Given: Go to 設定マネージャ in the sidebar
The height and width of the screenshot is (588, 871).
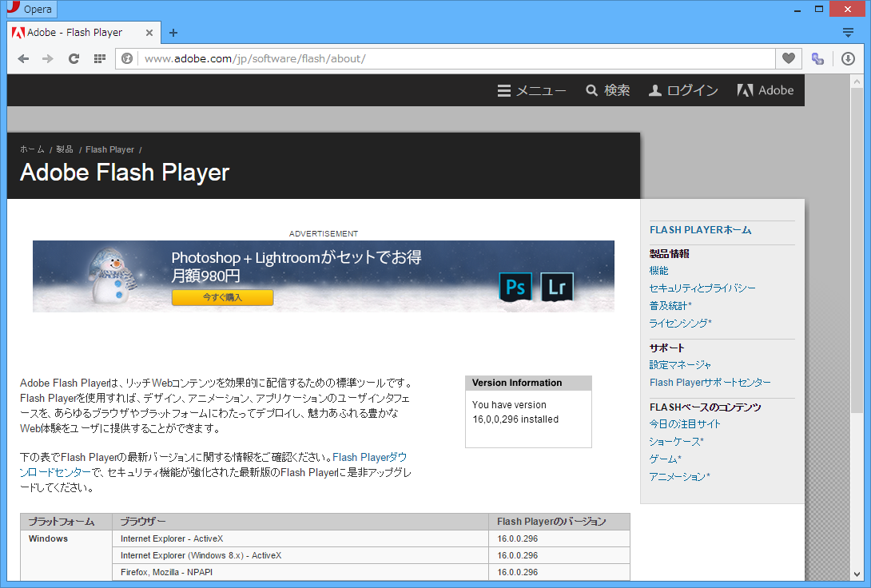Looking at the screenshot, I should click(680, 364).
